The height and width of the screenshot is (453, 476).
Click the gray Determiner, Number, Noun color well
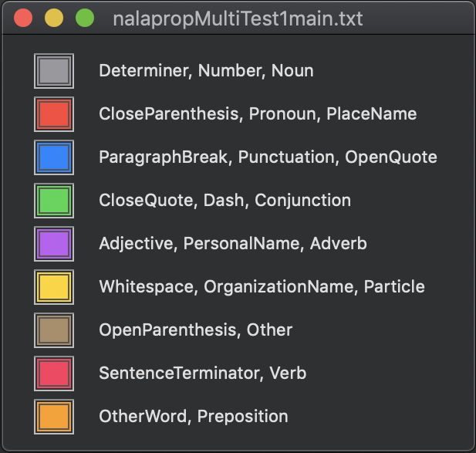click(53, 71)
